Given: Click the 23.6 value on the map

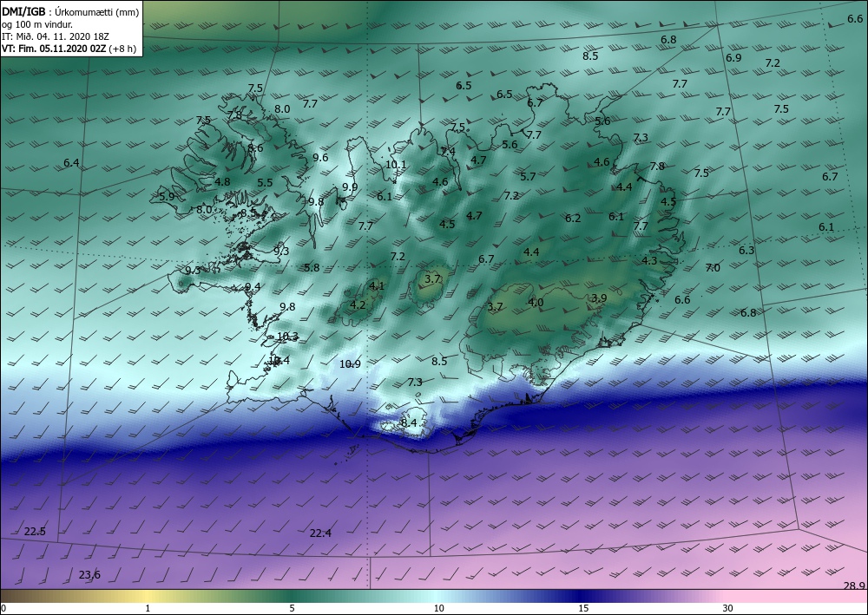Looking at the screenshot, I should pyautogui.click(x=89, y=574).
